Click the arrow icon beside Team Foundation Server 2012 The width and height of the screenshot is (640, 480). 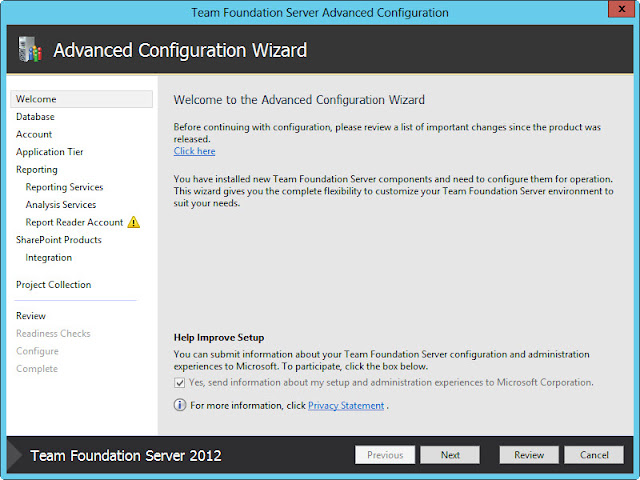pyautogui.click(x=15, y=455)
